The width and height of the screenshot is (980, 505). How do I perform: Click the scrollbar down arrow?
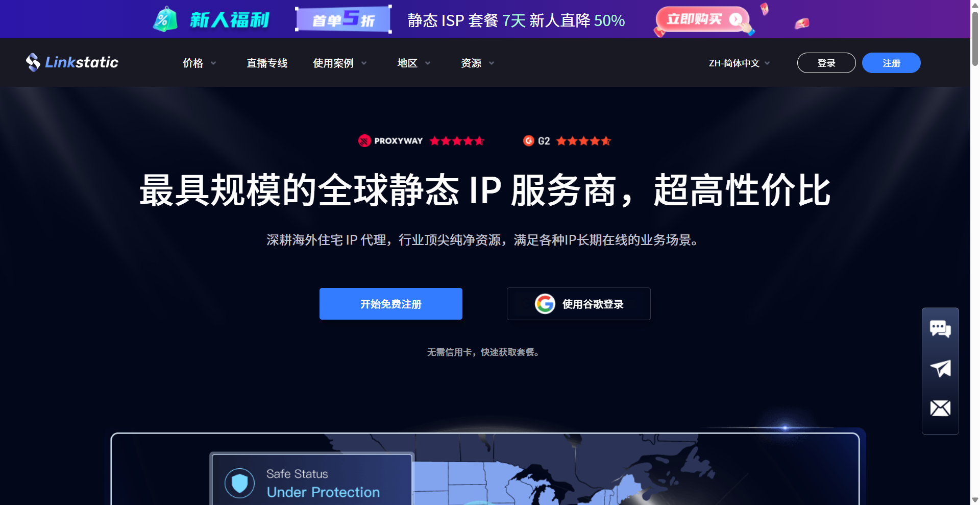click(x=975, y=500)
